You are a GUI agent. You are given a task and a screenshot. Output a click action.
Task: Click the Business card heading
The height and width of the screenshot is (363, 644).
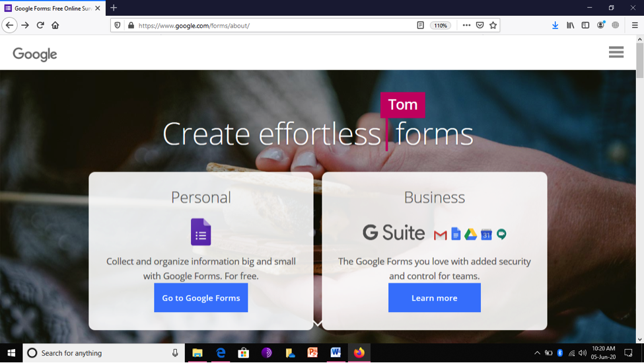click(435, 197)
